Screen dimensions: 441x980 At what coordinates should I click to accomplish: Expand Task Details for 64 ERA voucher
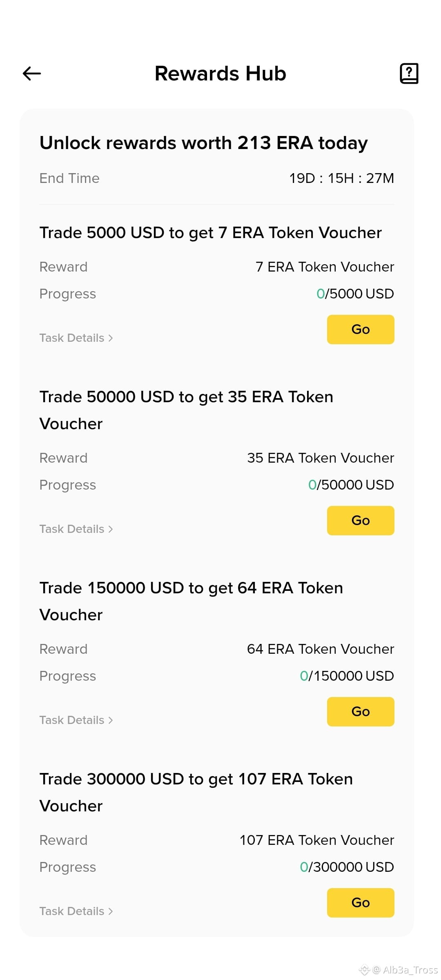pyautogui.click(x=76, y=720)
